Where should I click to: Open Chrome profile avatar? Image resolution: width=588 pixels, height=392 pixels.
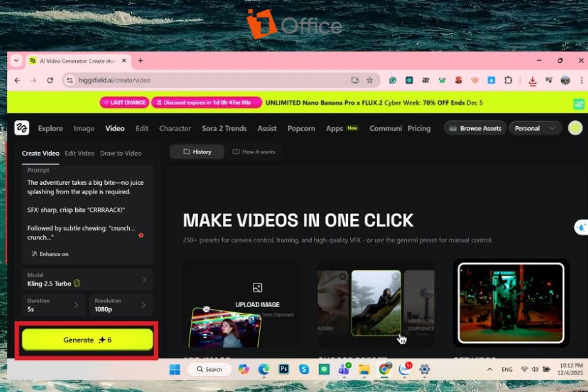click(x=565, y=80)
